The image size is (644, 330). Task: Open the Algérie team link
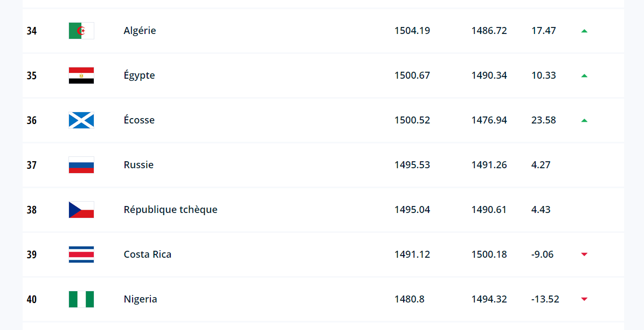pos(140,31)
